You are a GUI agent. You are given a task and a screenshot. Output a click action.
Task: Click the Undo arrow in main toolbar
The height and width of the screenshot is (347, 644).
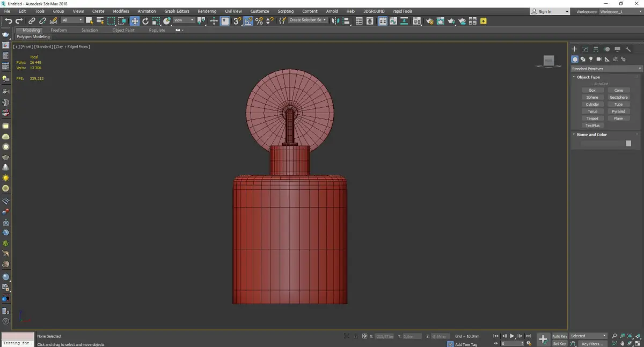pyautogui.click(x=8, y=21)
